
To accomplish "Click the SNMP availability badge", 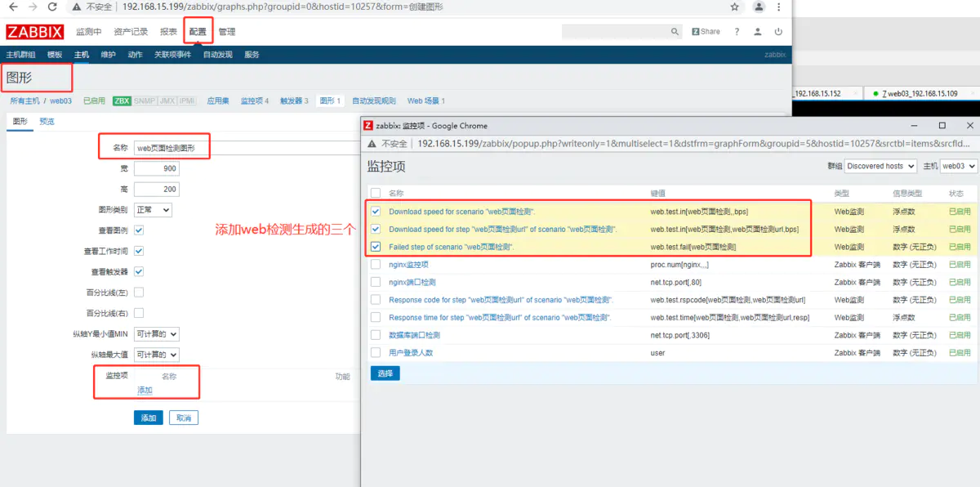I will tap(144, 101).
